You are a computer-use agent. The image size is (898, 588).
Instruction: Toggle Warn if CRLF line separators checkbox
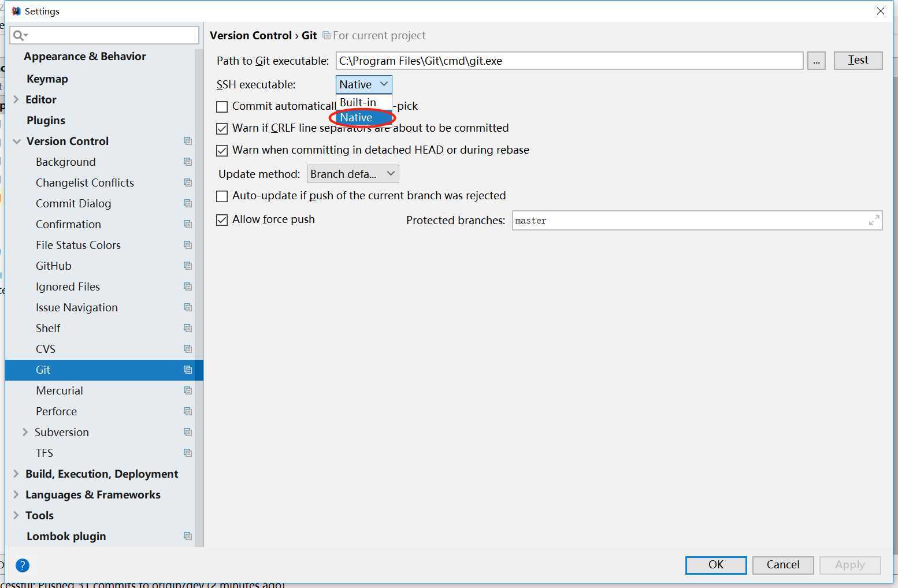[x=222, y=129]
